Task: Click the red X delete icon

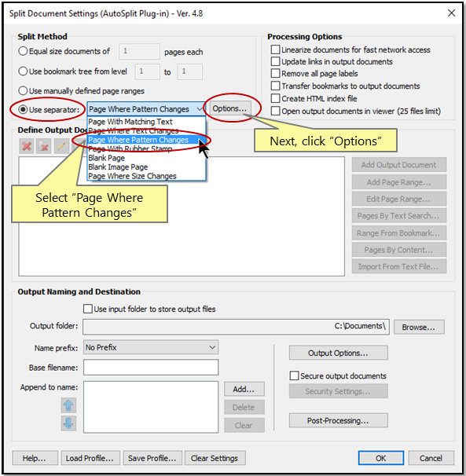Action: tap(27, 147)
